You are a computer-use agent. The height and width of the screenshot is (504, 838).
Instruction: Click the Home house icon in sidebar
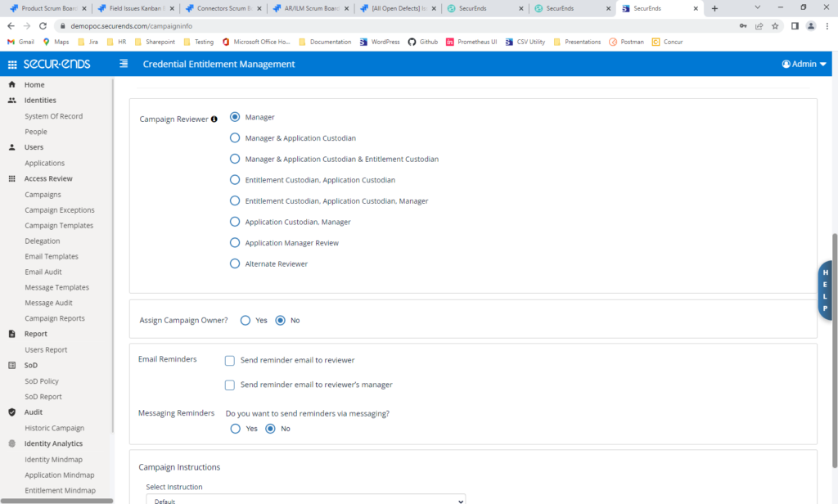11,84
